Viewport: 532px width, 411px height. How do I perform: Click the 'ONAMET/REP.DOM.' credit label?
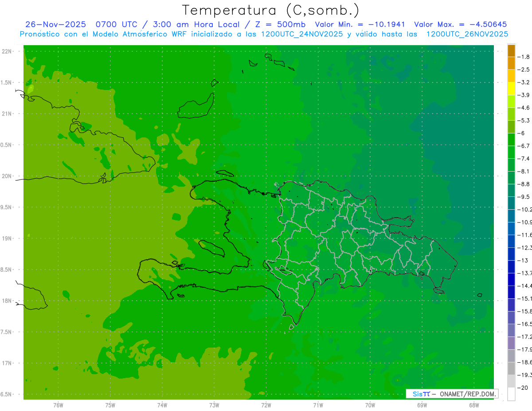(x=467, y=394)
